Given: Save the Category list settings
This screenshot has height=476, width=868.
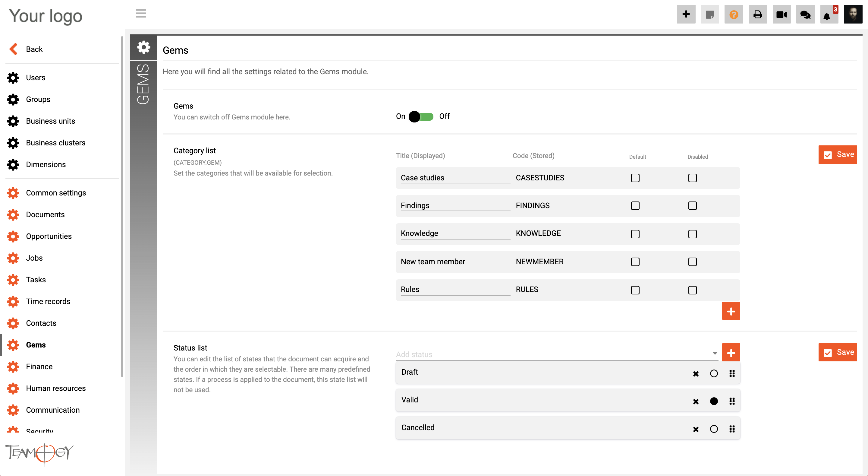Looking at the screenshot, I should pos(837,154).
